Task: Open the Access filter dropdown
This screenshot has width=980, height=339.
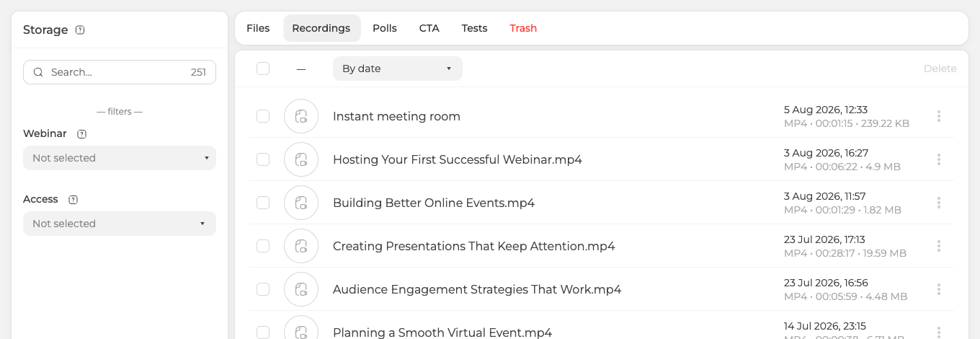Action: pyautogui.click(x=120, y=224)
